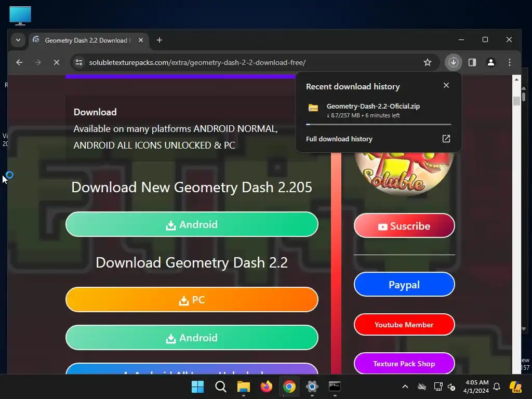Open a new tab with plus button
The width and height of the screenshot is (532, 399).
click(159, 40)
